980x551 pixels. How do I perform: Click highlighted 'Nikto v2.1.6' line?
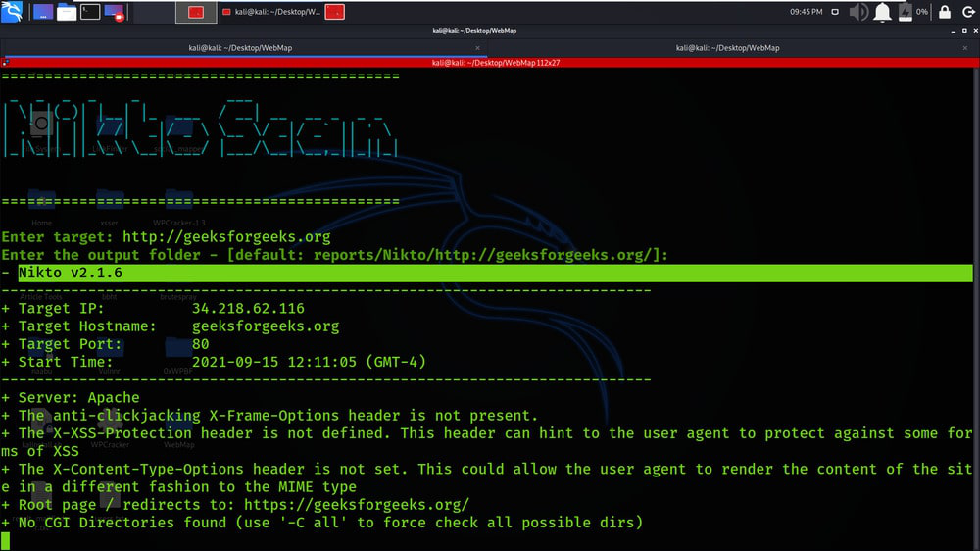[x=495, y=273]
